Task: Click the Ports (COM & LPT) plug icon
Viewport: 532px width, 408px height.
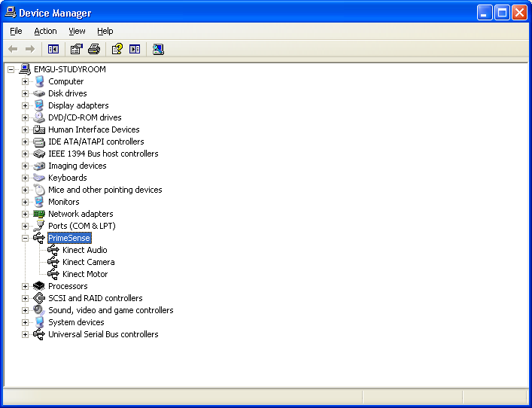Action: tap(39, 226)
